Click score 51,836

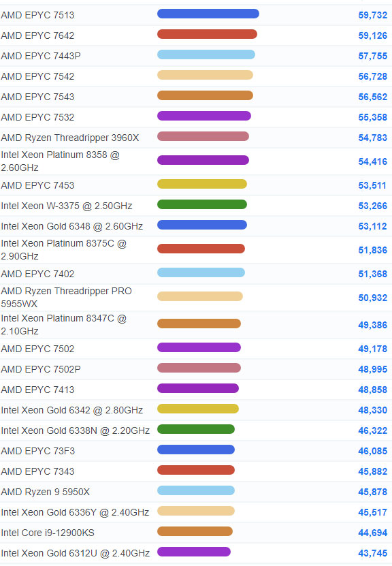(x=372, y=250)
